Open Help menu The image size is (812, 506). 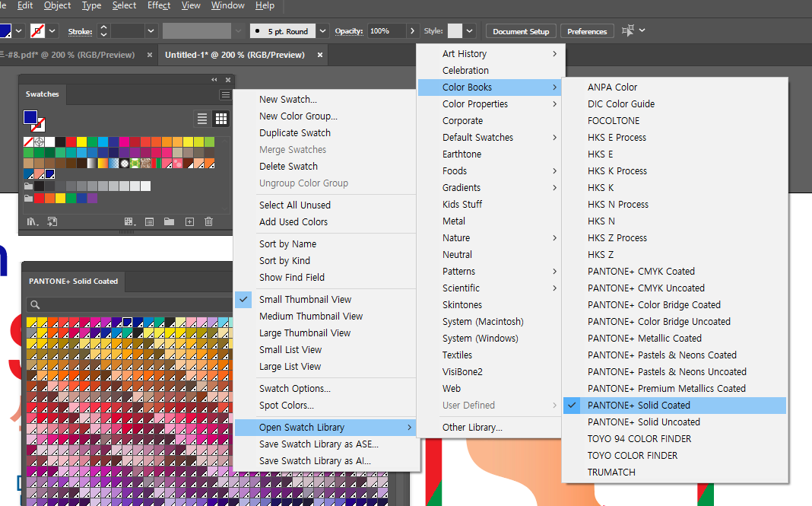pyautogui.click(x=265, y=5)
